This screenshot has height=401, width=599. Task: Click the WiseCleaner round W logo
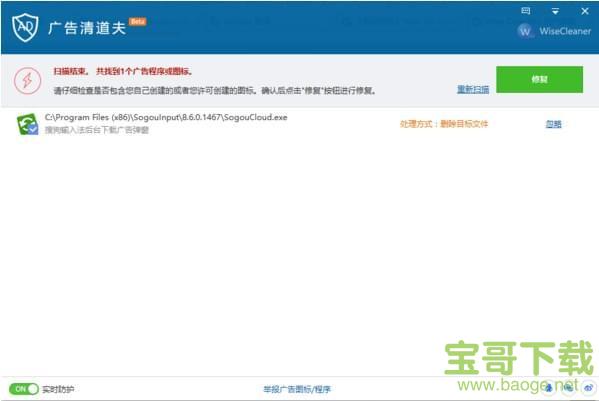[x=525, y=31]
